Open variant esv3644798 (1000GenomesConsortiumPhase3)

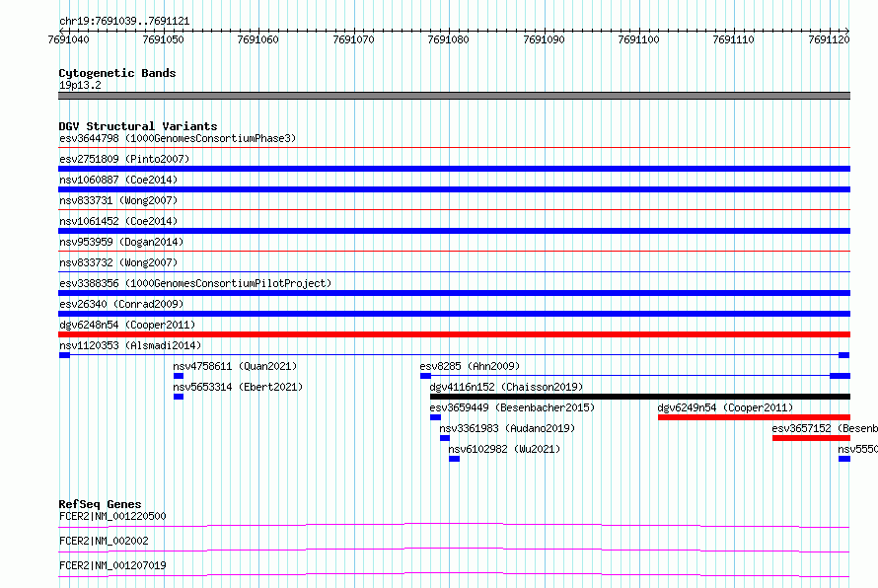(x=178, y=139)
